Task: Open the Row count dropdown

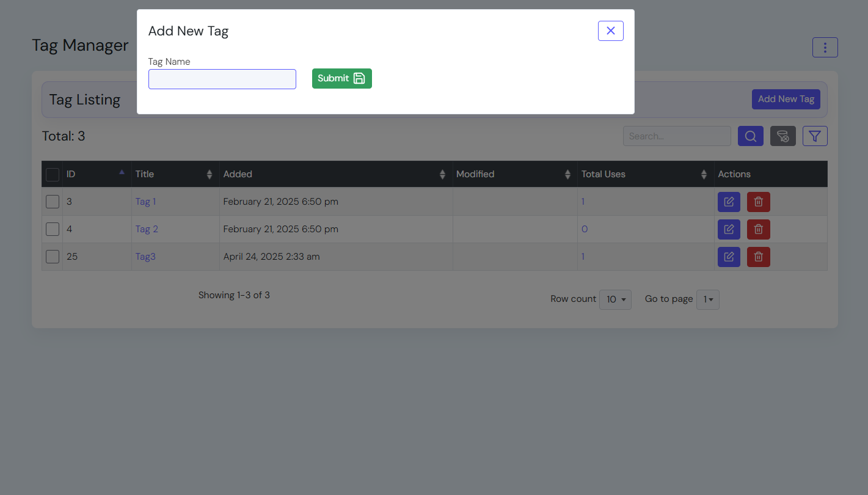Action: pyautogui.click(x=615, y=299)
